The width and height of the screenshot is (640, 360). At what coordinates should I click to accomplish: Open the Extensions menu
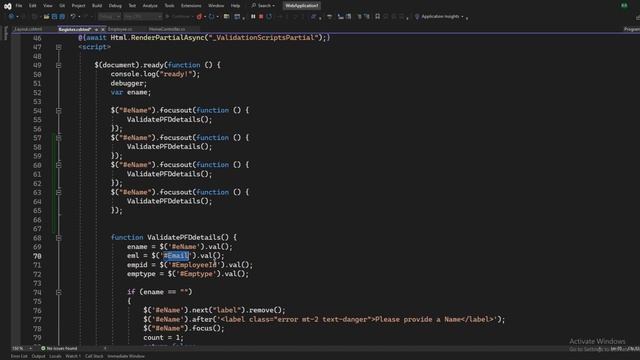point(191,6)
